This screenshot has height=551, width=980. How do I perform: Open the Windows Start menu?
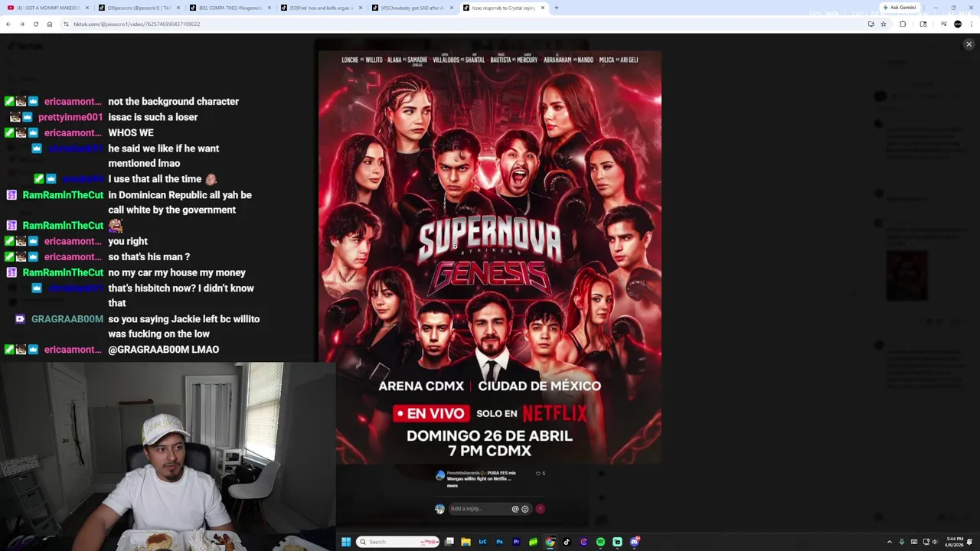[346, 542]
